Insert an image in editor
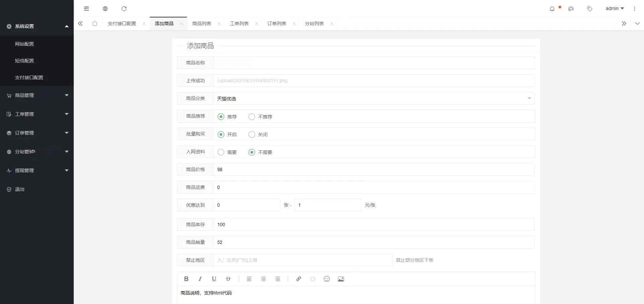 pos(341,279)
